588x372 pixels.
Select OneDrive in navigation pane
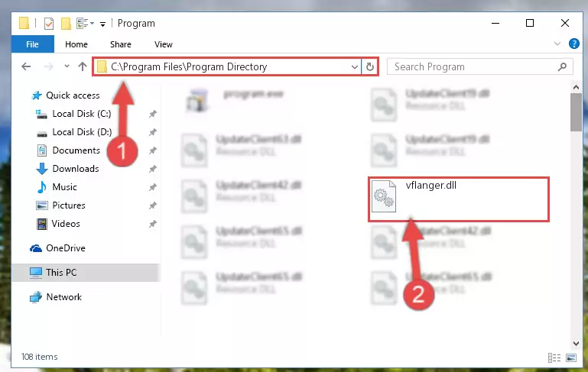[x=66, y=248]
